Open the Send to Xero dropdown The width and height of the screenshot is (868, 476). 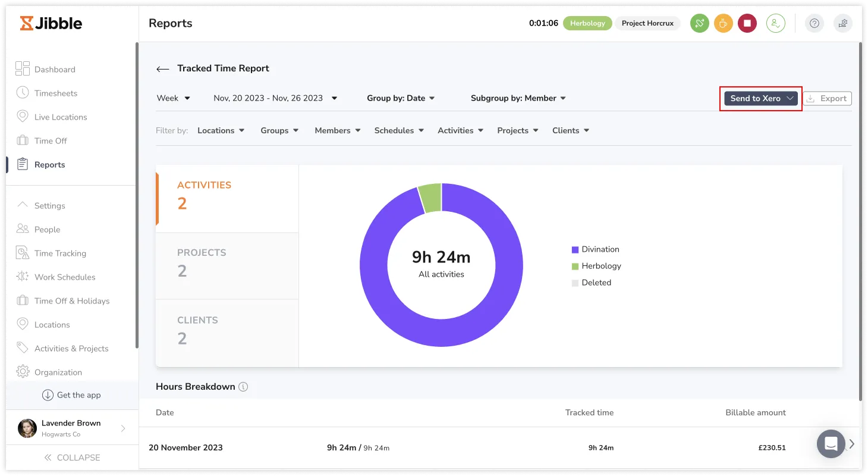(761, 98)
